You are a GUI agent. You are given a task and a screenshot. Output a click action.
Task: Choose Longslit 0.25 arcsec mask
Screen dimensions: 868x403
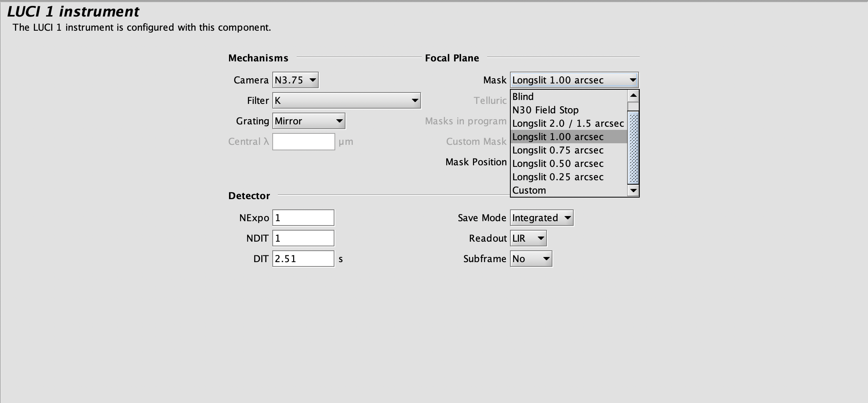pos(569,177)
